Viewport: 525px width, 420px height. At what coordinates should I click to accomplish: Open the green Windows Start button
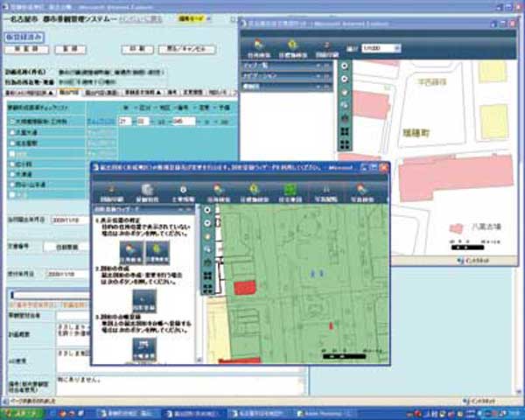[x=22, y=414]
